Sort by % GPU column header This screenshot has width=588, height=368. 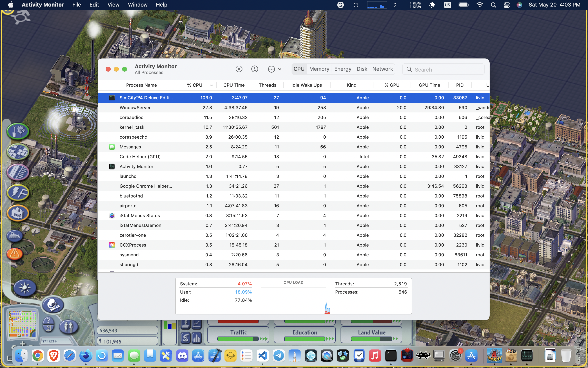coord(392,85)
